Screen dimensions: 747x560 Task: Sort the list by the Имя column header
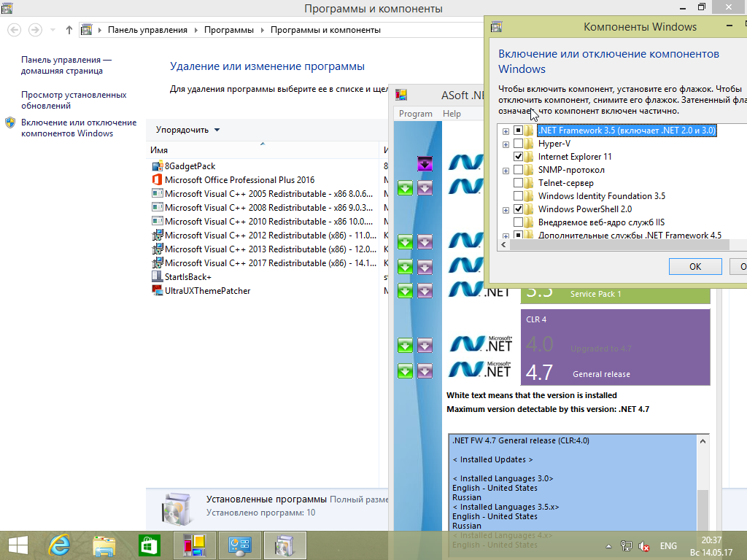(263, 150)
